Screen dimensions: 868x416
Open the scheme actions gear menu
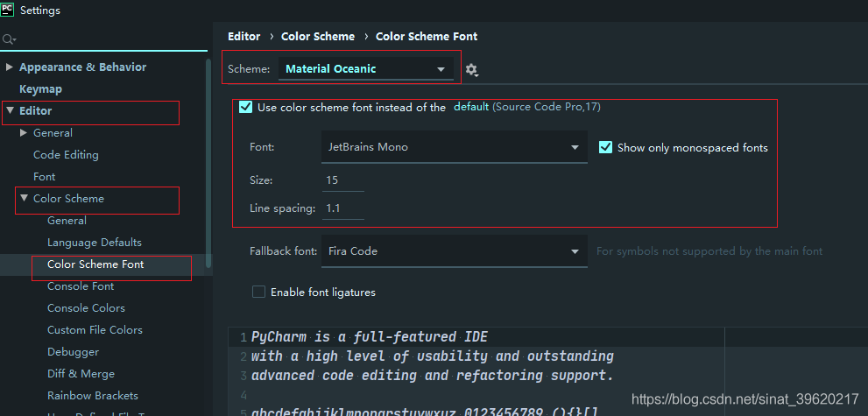coord(471,70)
